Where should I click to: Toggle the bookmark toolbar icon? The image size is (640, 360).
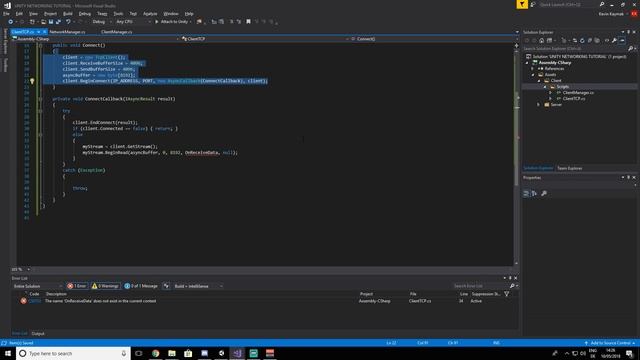pyautogui.click(x=248, y=22)
